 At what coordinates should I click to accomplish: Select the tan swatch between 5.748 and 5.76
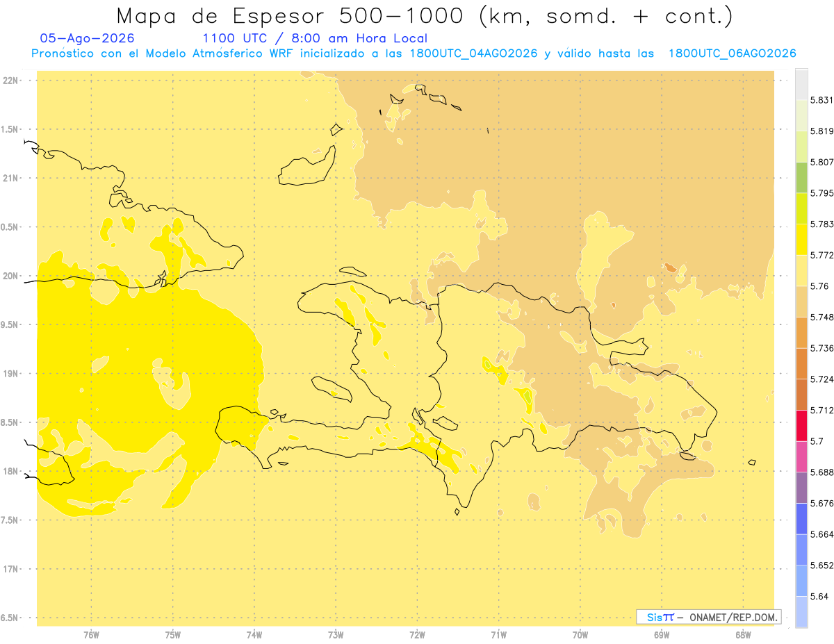(801, 302)
